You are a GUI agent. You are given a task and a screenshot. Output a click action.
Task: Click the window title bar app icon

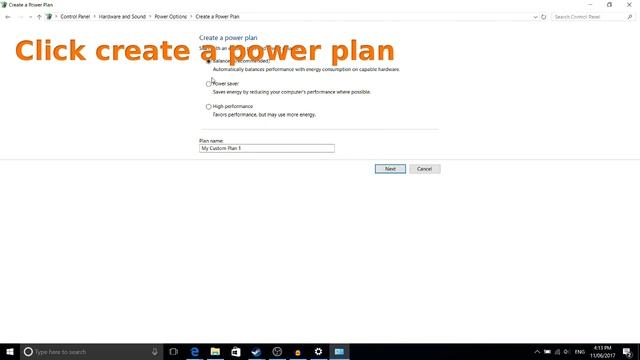click(4, 5)
